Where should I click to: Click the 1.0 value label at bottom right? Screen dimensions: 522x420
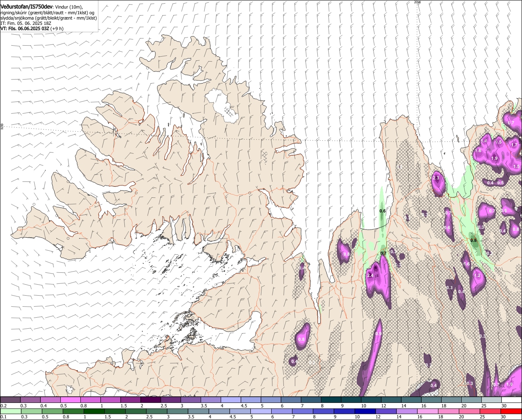click(x=509, y=384)
